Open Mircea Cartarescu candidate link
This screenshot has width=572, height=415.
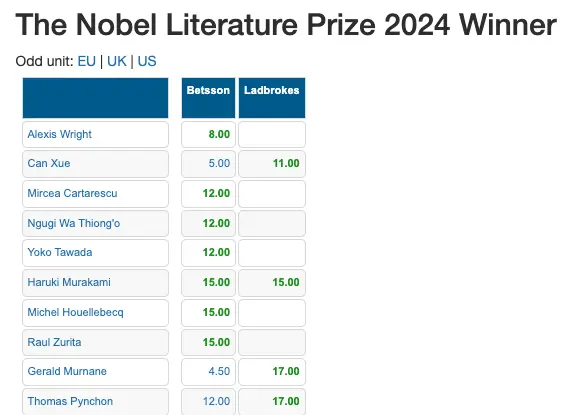73,193
